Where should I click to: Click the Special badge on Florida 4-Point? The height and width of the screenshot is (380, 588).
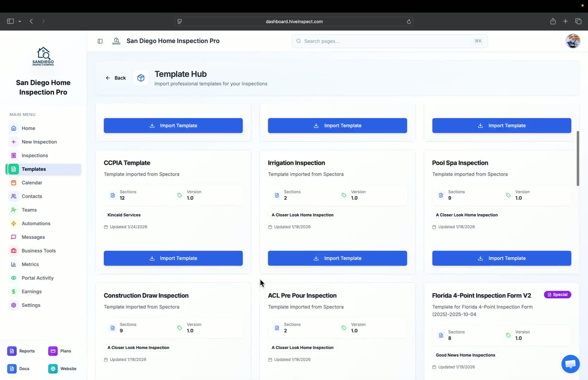[x=558, y=294]
